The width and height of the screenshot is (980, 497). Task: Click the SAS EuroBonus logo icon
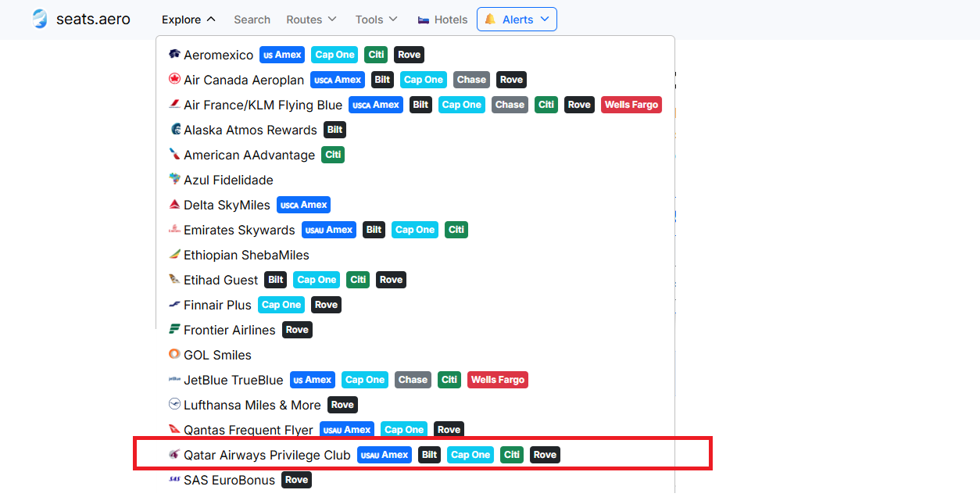(x=174, y=479)
